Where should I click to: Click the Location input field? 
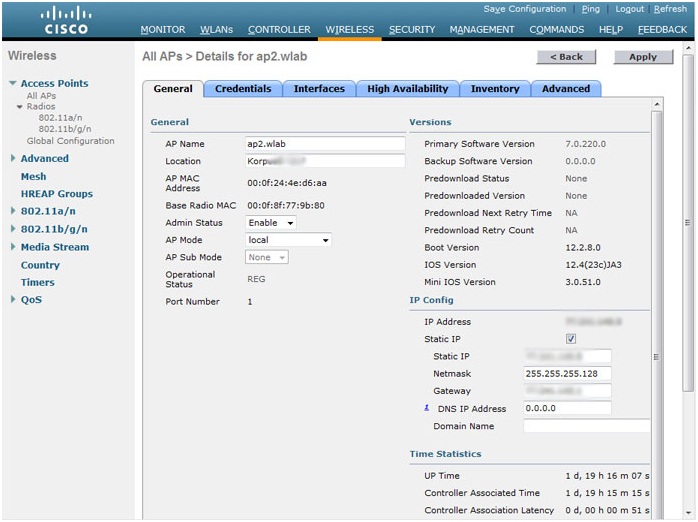pos(325,161)
